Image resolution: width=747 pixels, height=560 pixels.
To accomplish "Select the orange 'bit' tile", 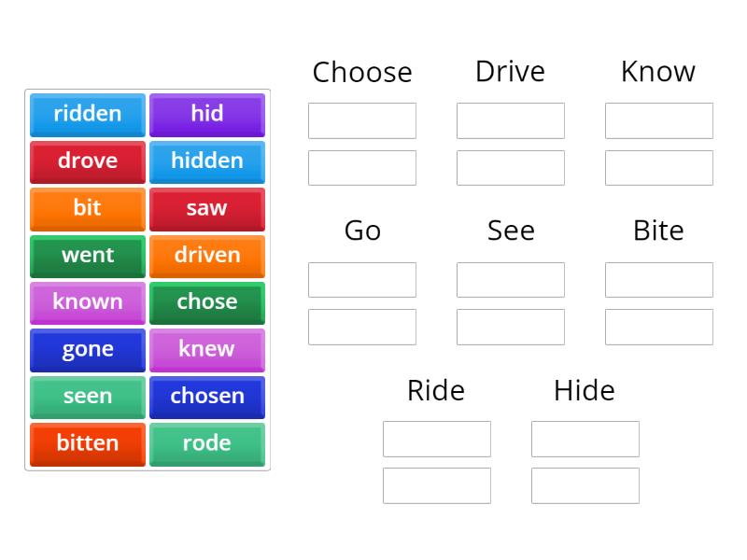I will coord(87,208).
